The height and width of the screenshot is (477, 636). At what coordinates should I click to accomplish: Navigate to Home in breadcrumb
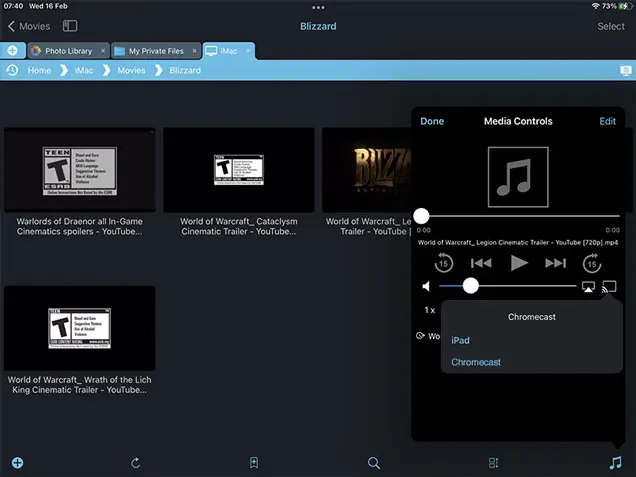[x=39, y=71]
